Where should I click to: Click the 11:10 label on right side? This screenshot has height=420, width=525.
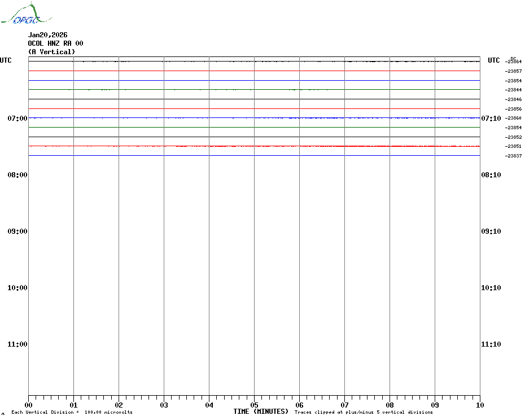point(491,344)
